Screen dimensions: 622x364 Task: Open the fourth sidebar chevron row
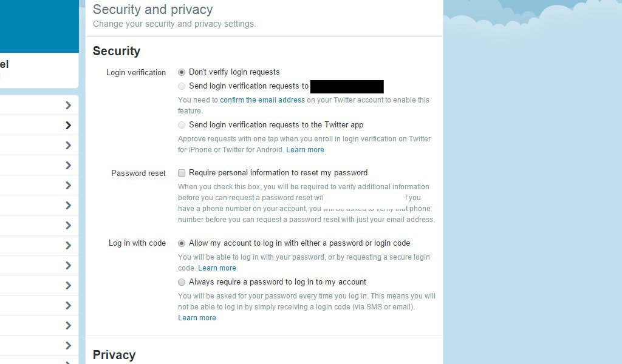point(39,165)
